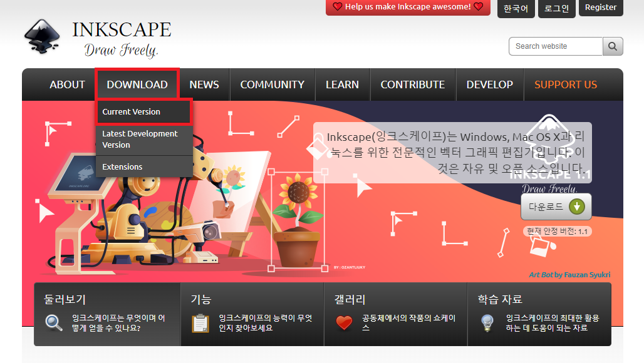
Task: Open the 갤러리 gallery card
Action: click(395, 314)
